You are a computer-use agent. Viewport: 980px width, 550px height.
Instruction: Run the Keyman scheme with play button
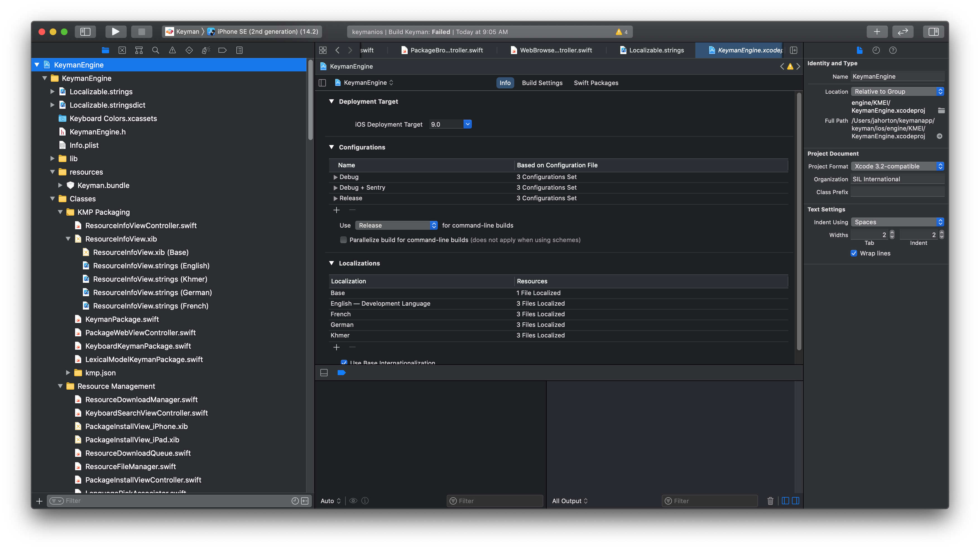click(x=115, y=32)
